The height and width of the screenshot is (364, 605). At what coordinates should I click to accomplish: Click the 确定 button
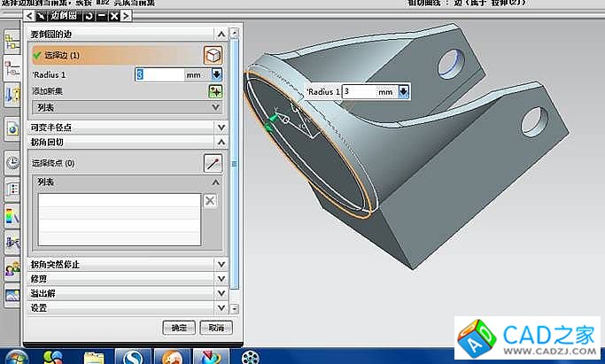pyautogui.click(x=179, y=328)
